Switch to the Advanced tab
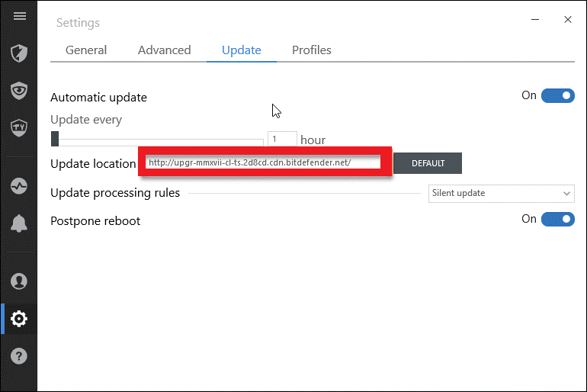The image size is (587, 392). (x=165, y=50)
